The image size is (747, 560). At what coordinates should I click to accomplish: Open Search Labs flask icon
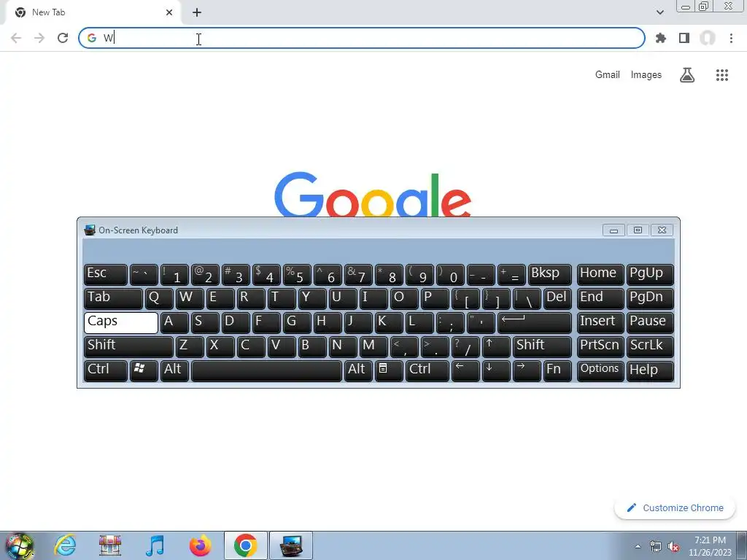point(687,75)
